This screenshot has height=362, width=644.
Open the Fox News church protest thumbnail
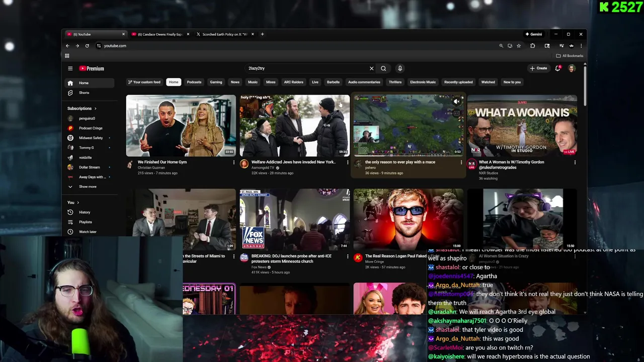click(294, 219)
